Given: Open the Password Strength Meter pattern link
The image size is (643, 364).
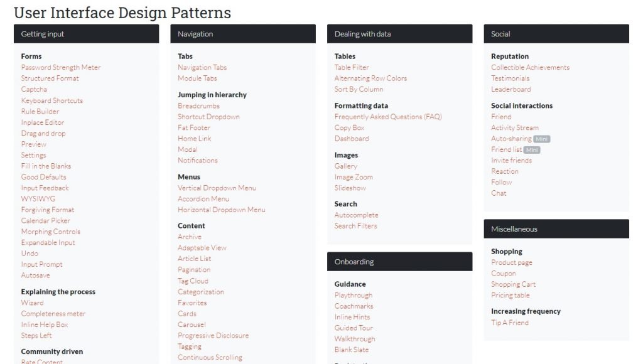Looking at the screenshot, I should pyautogui.click(x=61, y=67).
